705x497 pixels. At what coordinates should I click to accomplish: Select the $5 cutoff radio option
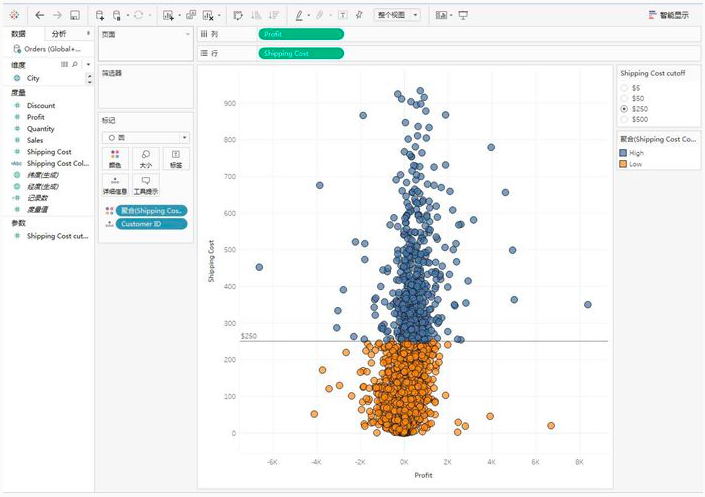click(624, 88)
